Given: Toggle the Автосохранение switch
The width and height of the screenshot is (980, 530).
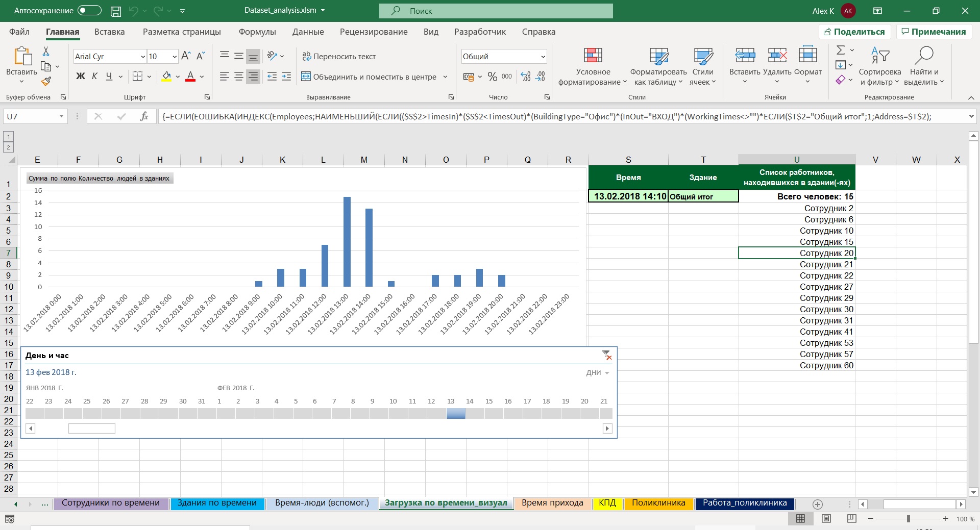Looking at the screenshot, I should point(89,11).
